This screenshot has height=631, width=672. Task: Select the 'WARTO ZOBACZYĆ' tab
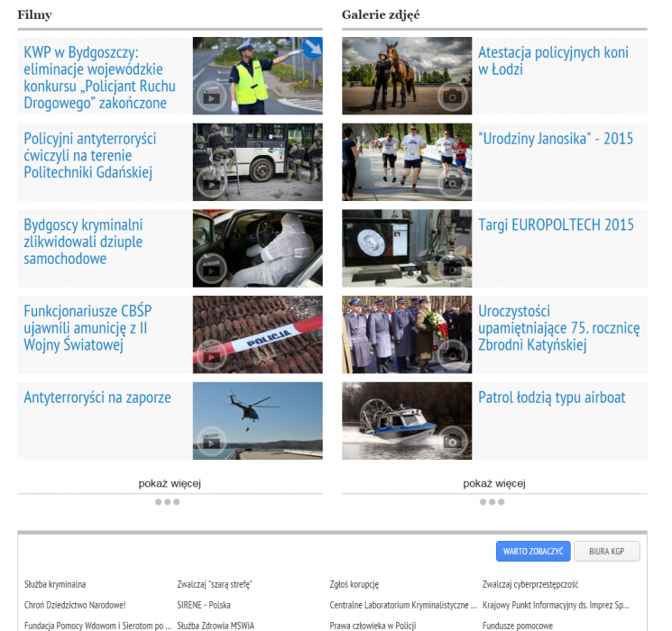pos(533,551)
